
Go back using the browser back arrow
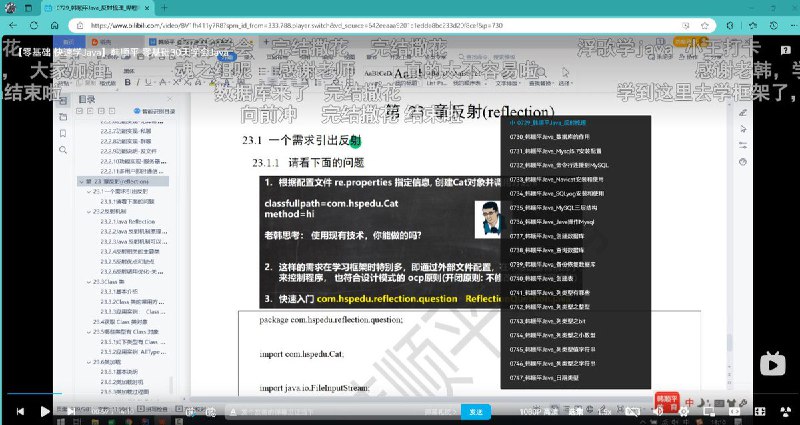12,27
